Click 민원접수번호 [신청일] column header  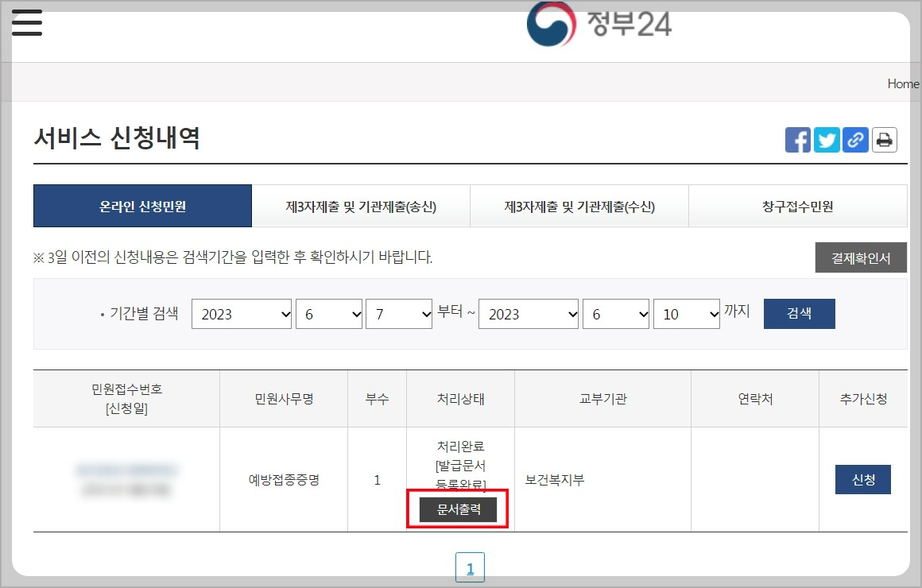click(126, 399)
